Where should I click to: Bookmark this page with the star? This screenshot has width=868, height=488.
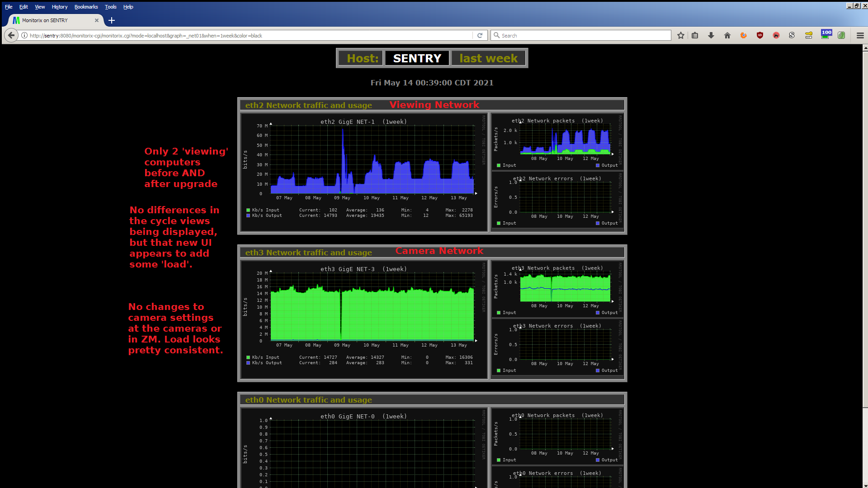681,35
